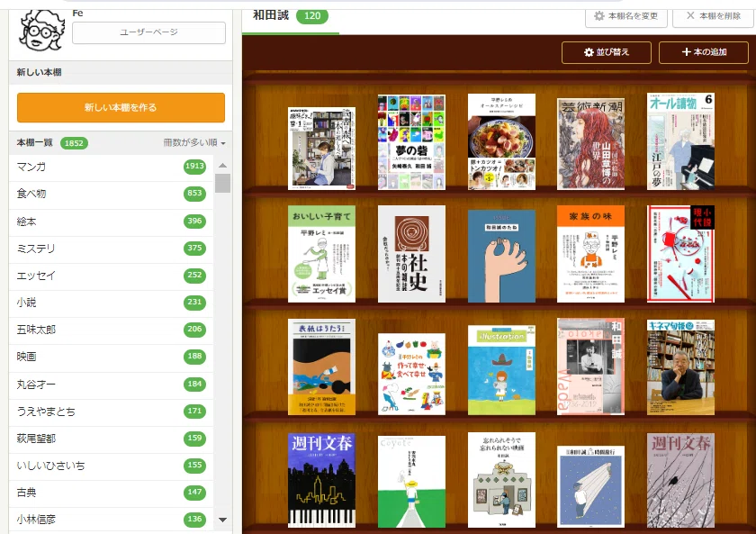
Task: Open the 表紙はうたう book cover
Action: 321,367
